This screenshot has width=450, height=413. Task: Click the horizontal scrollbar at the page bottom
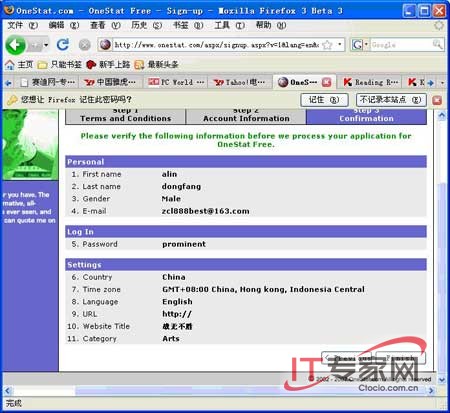pyautogui.click(x=219, y=390)
